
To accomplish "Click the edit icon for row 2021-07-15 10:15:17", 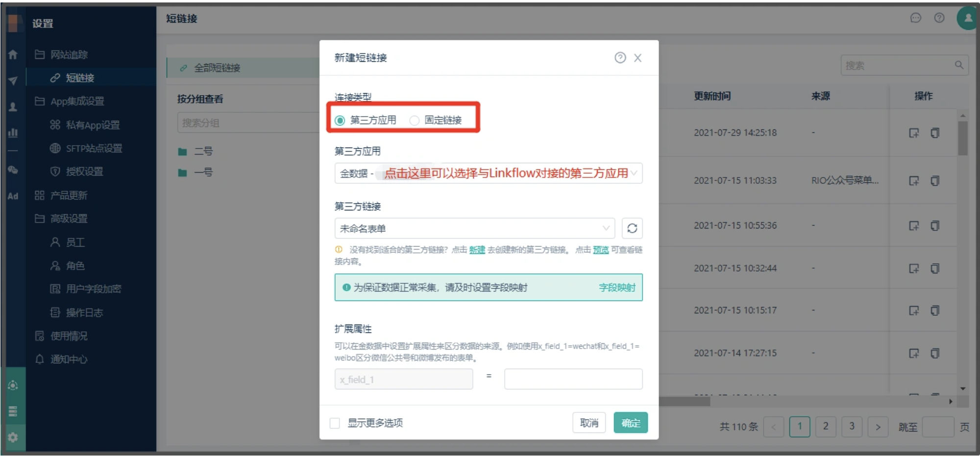I will point(914,310).
